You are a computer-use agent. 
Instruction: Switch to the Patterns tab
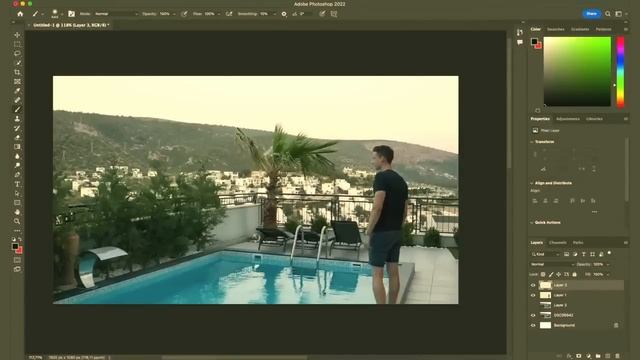pyautogui.click(x=603, y=29)
